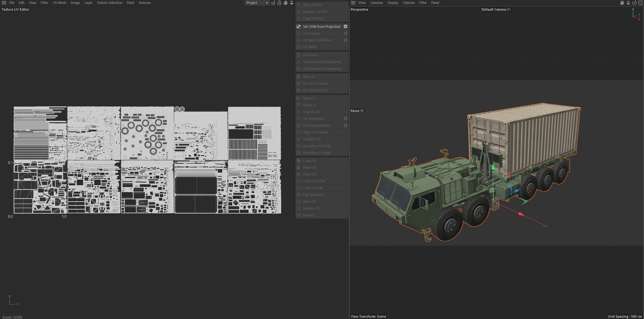Viewport: 644px width, 319px height.
Task: Click the Boundary to Circle command
Action: (x=322, y=146)
